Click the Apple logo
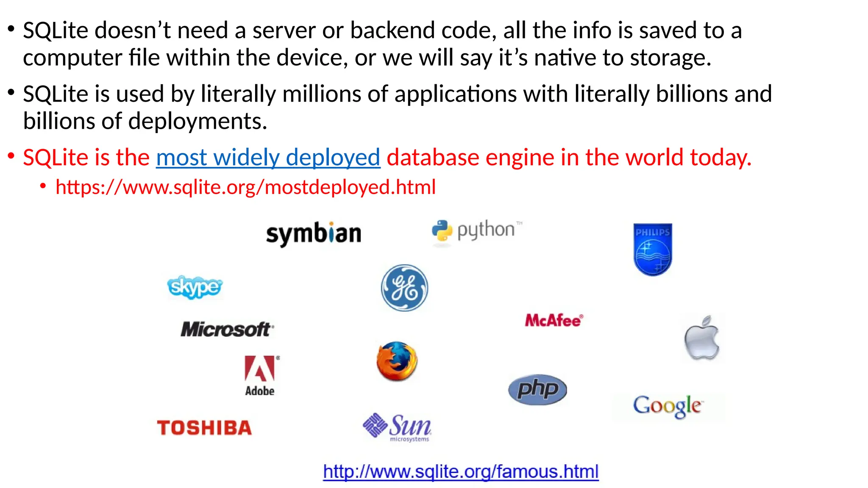 click(702, 338)
